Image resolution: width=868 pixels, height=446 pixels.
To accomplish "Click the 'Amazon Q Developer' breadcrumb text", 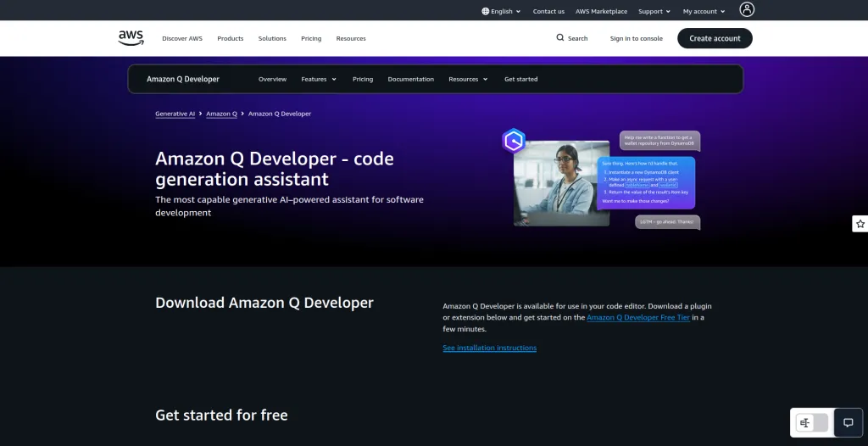I will [x=280, y=114].
